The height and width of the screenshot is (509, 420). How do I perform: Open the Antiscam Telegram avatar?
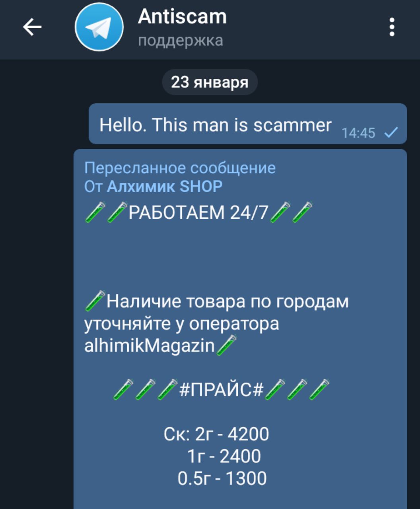point(99,27)
